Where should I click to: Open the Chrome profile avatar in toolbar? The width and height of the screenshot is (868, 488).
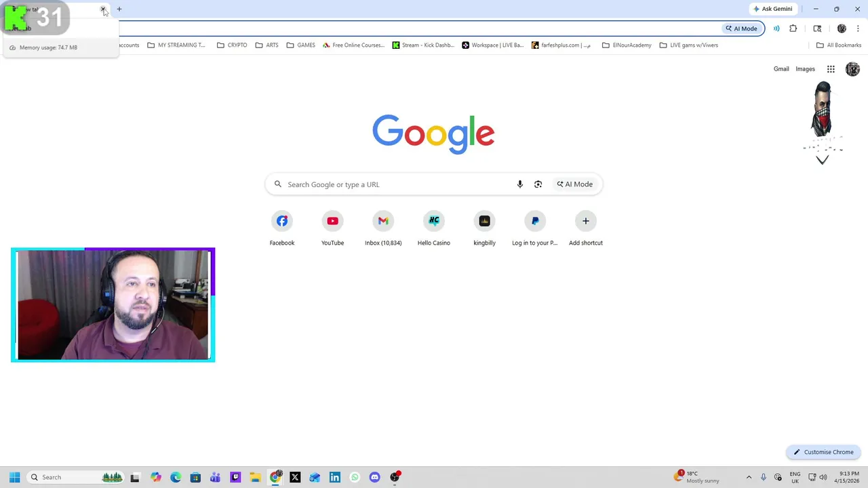pyautogui.click(x=842, y=28)
